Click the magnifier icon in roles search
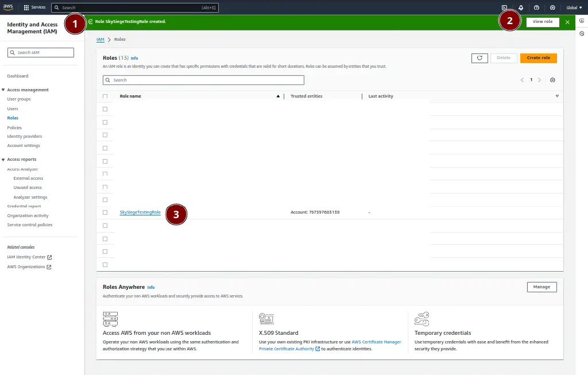Screen dimensions: 588x375 [x=107, y=80]
